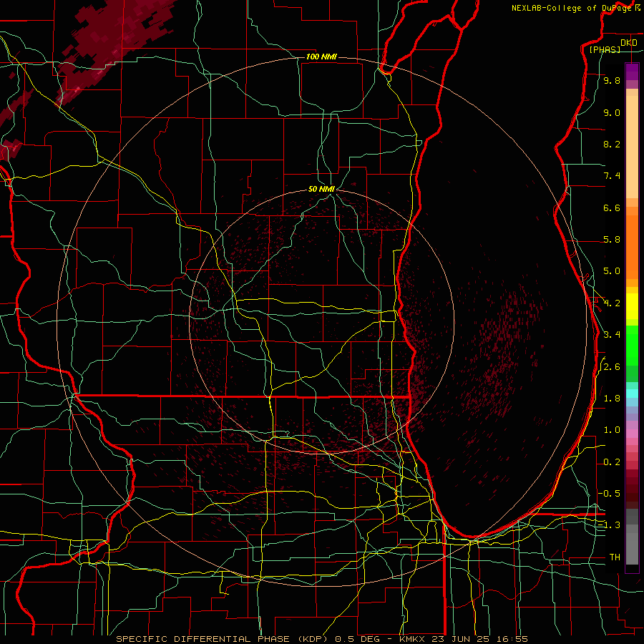This screenshot has width=644, height=644.
Task: Click the 5.8 value on color scale
Action: coord(612,240)
